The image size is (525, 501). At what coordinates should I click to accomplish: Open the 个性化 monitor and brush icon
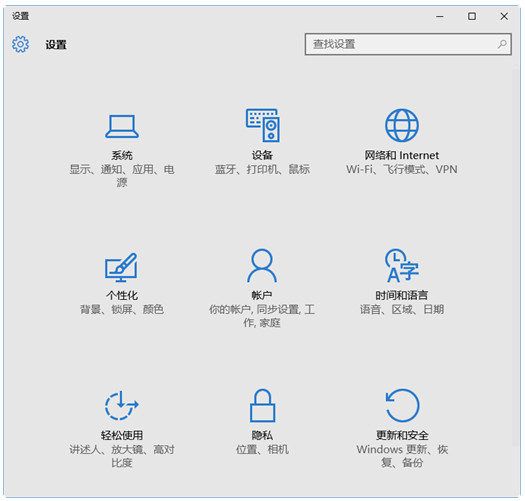(121, 267)
